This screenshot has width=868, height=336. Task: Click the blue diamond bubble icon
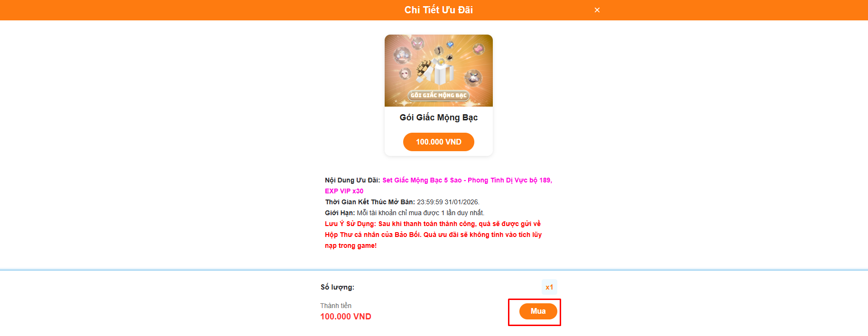450,45
